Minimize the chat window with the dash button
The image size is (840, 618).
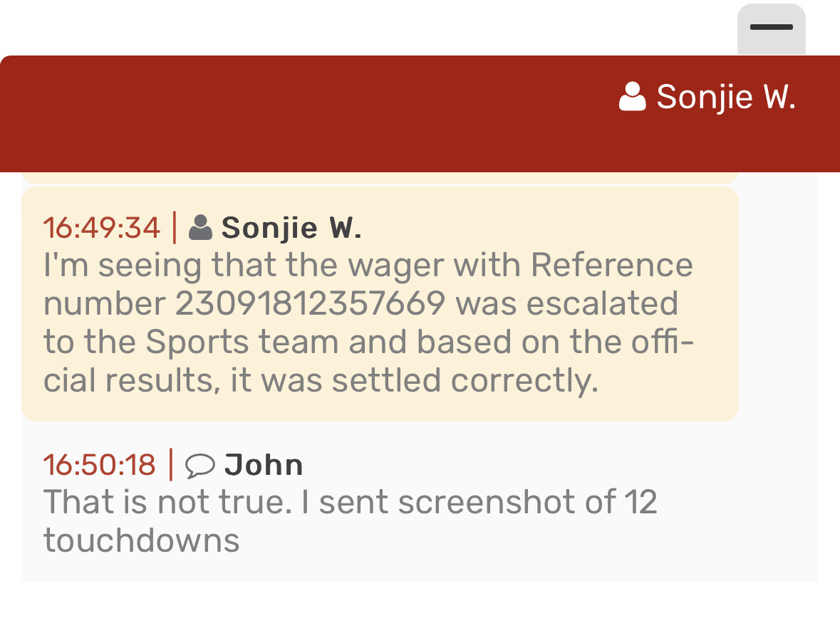click(x=771, y=28)
